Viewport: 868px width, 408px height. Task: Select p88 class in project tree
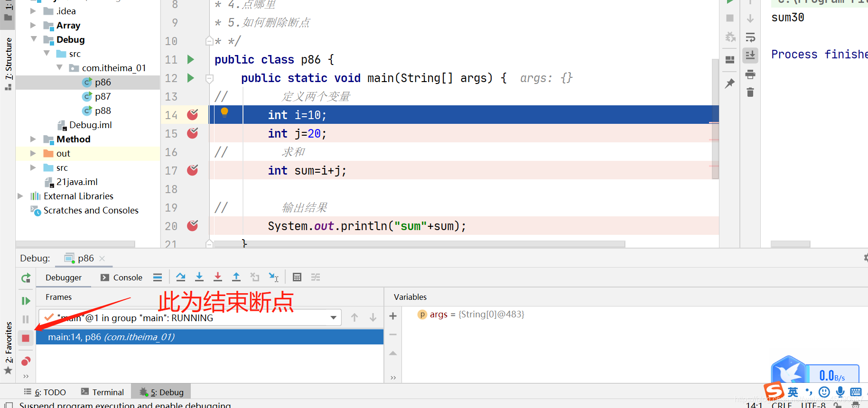(97, 111)
